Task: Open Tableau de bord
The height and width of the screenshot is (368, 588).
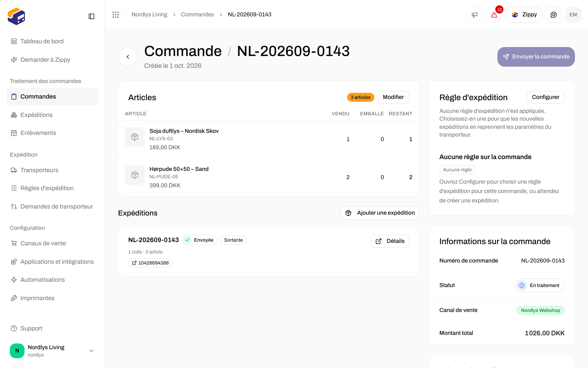Action: tap(52, 41)
